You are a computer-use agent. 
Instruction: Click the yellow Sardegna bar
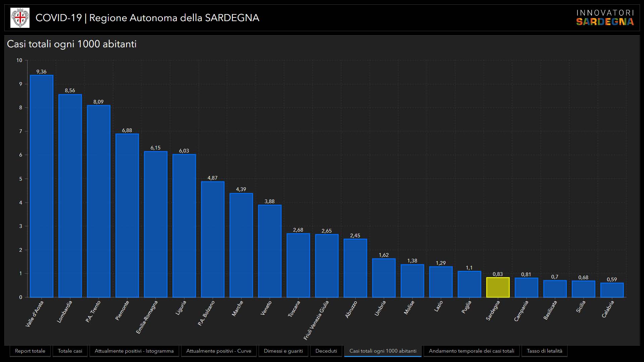pos(498,288)
